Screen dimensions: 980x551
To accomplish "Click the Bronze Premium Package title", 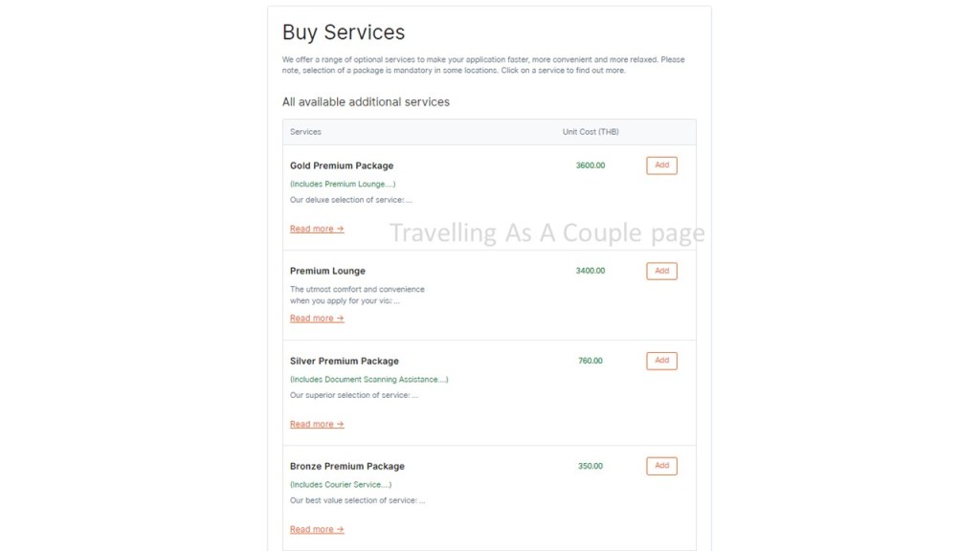I will click(347, 466).
